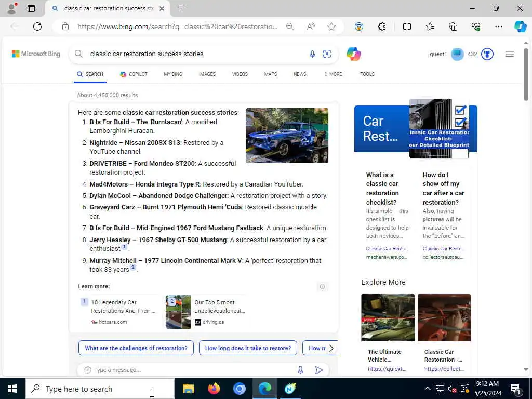Click the browser address bar URL
532x399 pixels.
[178, 26]
